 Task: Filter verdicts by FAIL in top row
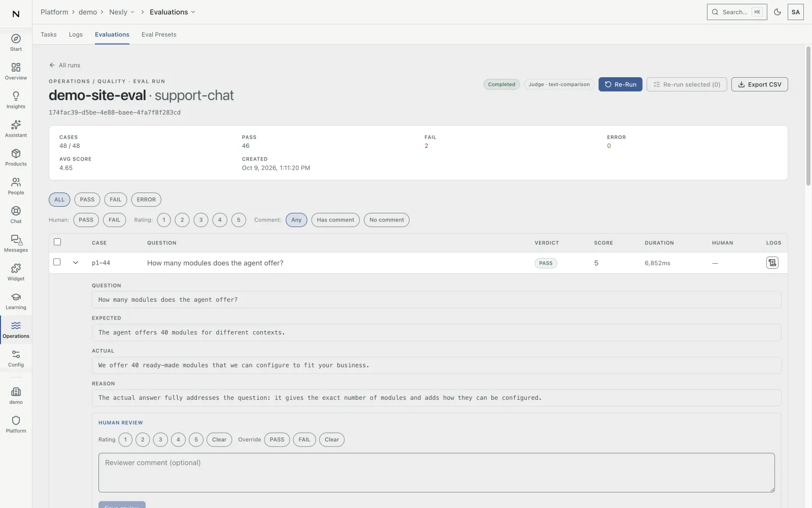click(116, 200)
